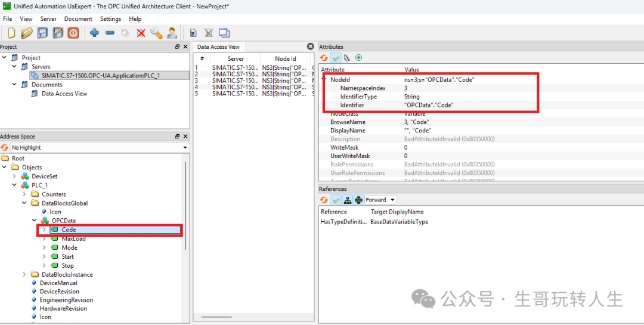Collapse the Servers node in Project

click(x=14, y=67)
